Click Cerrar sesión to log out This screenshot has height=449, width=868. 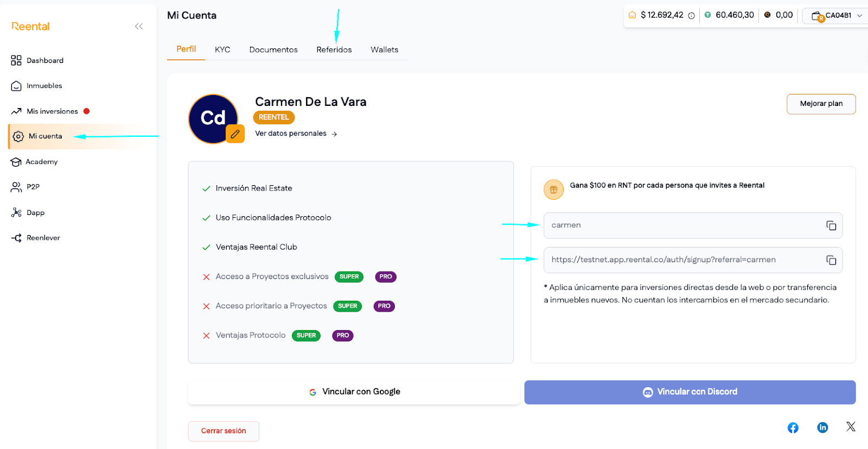(224, 431)
